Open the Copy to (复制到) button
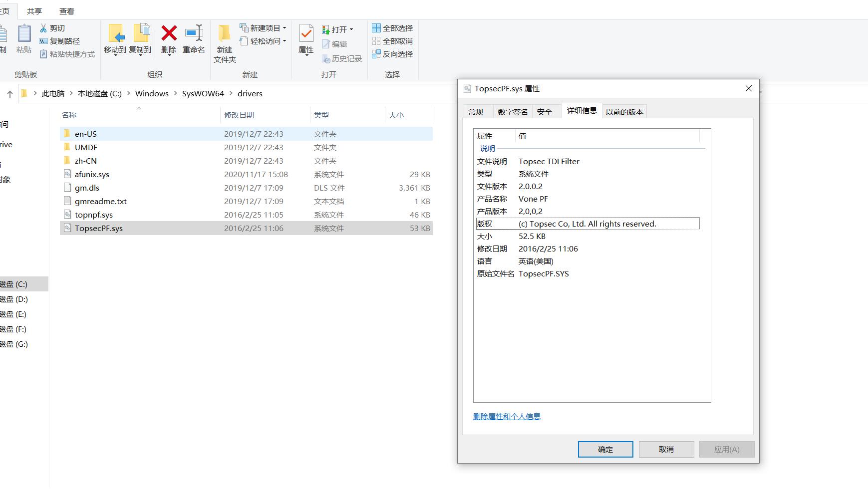The image size is (868, 492). [140, 39]
